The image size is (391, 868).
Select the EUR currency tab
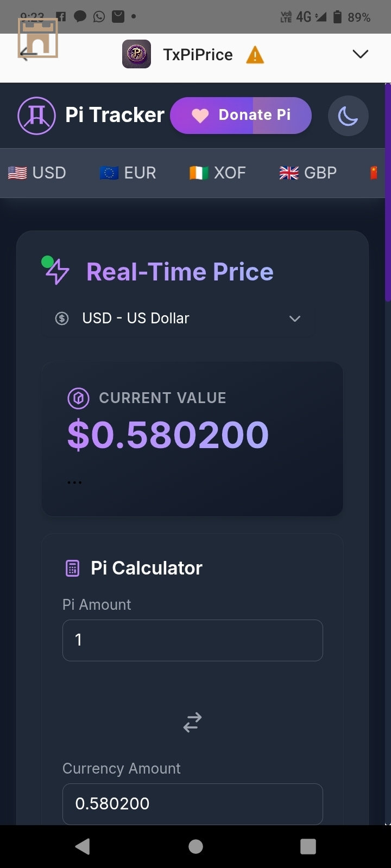(128, 173)
